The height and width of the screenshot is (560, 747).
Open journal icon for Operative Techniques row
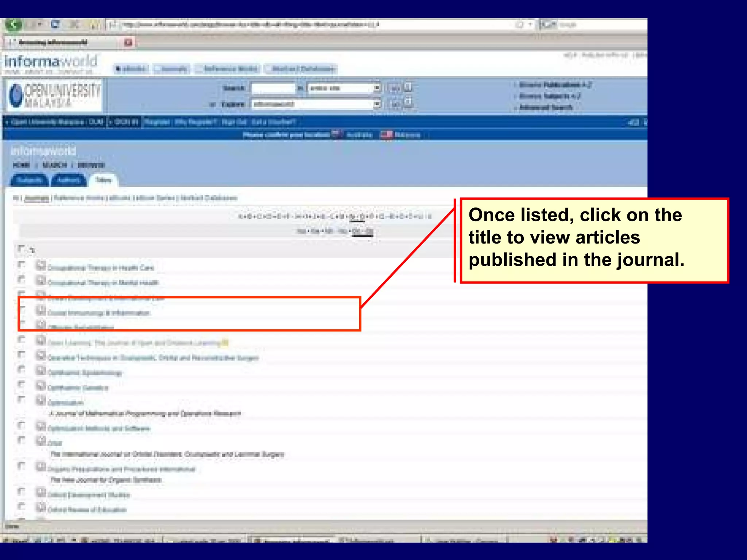[41, 355]
